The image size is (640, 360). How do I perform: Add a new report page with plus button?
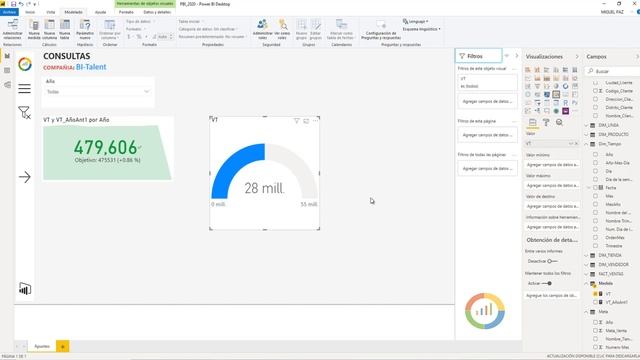[62, 346]
